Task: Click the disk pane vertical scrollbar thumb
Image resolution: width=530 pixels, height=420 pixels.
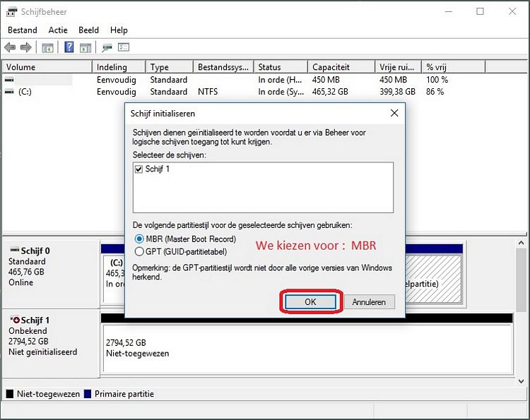Action: tap(521, 280)
